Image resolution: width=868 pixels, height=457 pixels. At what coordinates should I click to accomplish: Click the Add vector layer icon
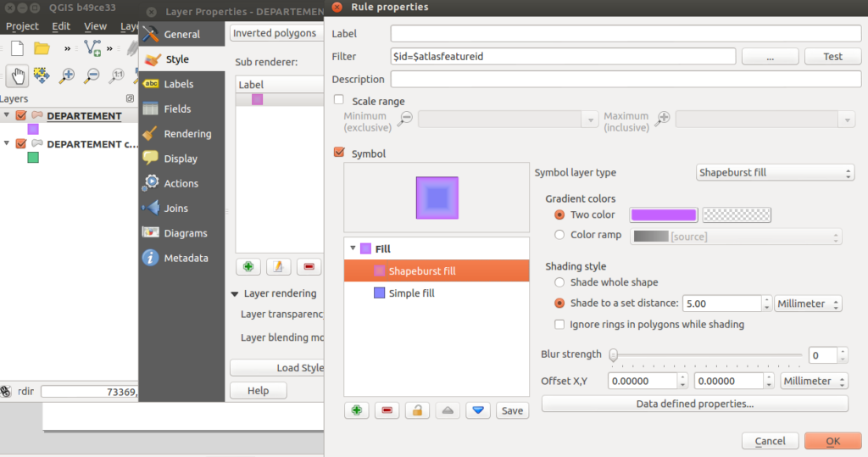[x=92, y=48]
